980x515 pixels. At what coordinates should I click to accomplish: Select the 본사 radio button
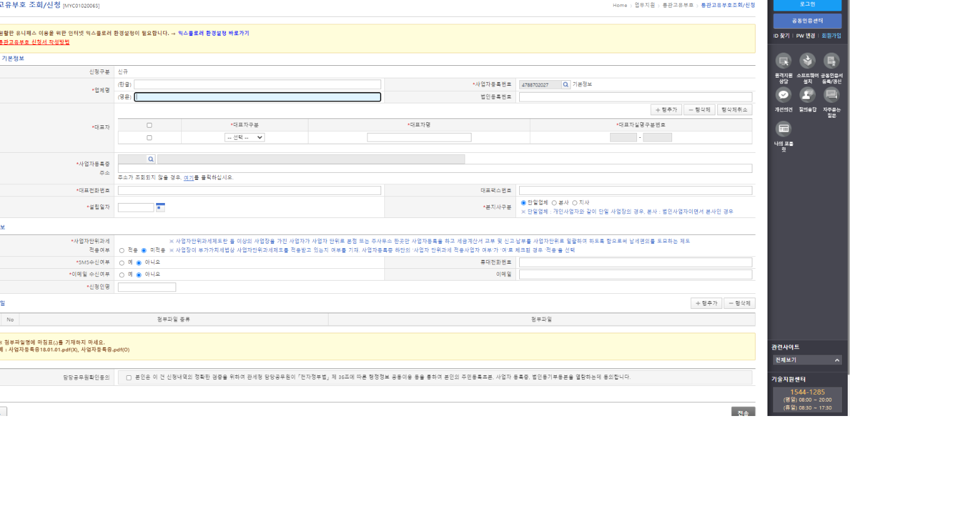tap(554, 203)
